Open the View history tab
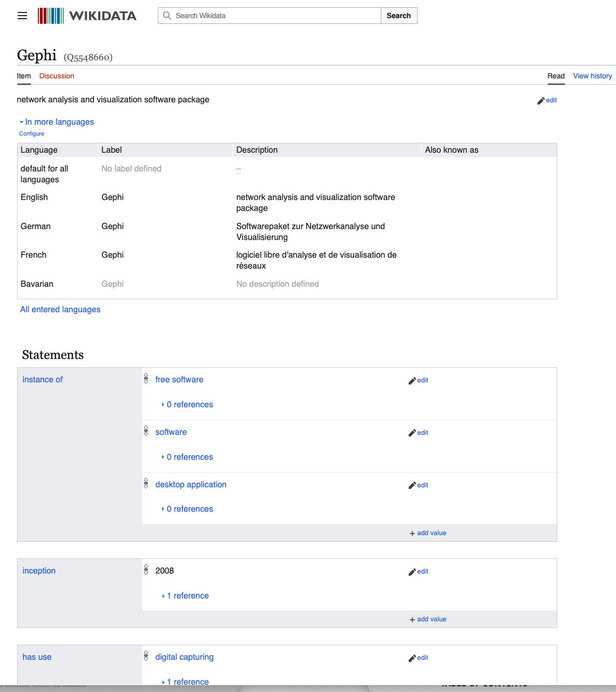The width and height of the screenshot is (616, 692). coord(592,76)
